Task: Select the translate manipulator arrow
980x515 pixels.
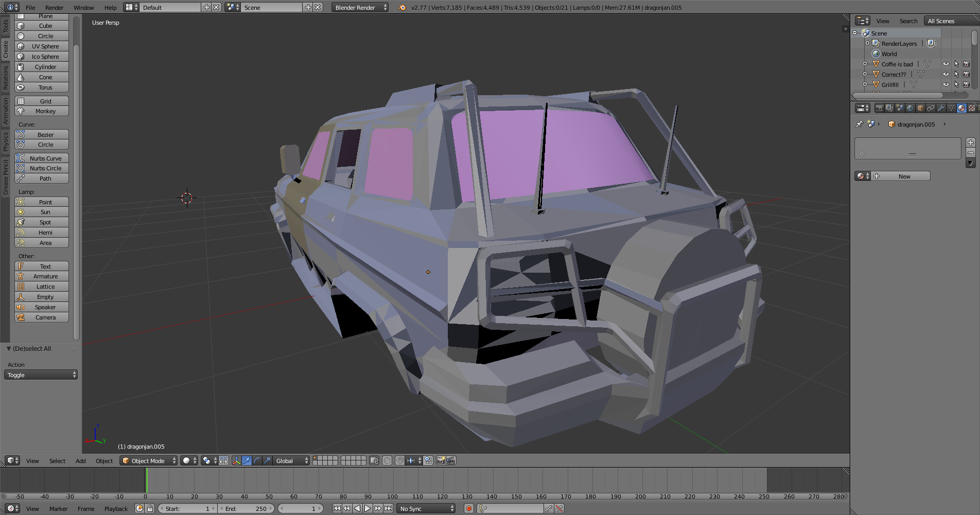Action: point(247,460)
